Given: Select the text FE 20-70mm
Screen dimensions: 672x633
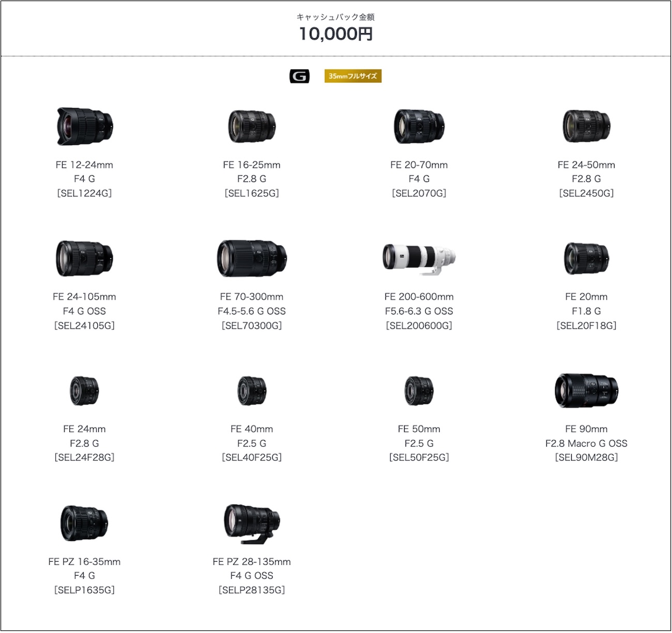Looking at the screenshot, I should pos(419,165).
